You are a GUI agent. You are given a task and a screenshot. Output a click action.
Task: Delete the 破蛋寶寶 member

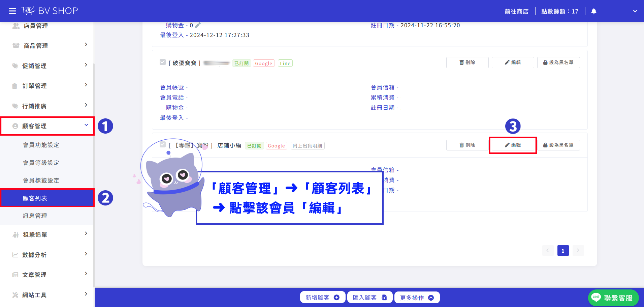(467, 62)
